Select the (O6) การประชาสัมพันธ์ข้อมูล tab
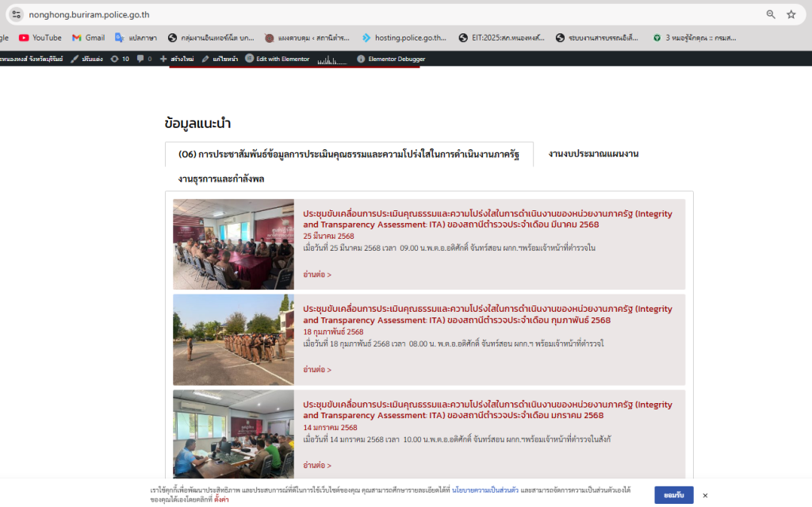812x507 pixels. 348,154
